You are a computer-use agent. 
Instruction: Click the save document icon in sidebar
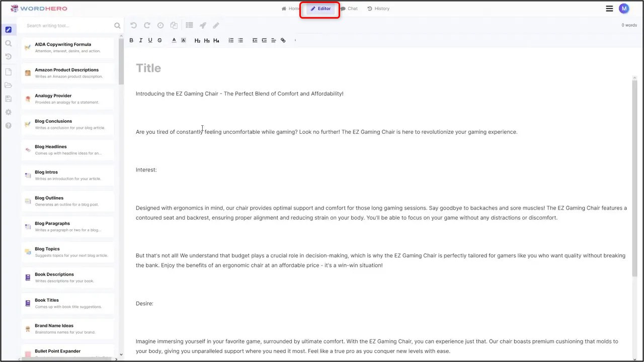[x=8, y=99]
